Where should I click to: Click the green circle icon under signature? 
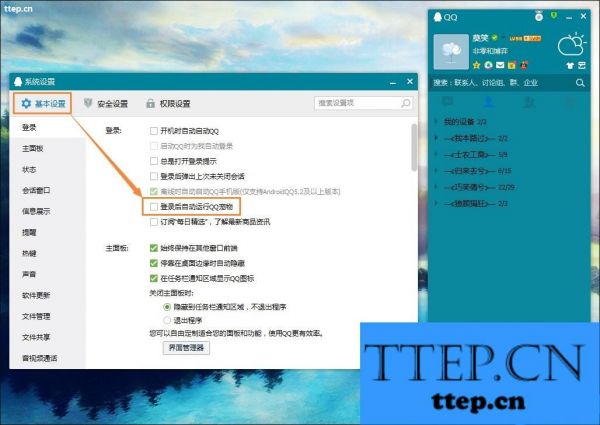click(488, 65)
